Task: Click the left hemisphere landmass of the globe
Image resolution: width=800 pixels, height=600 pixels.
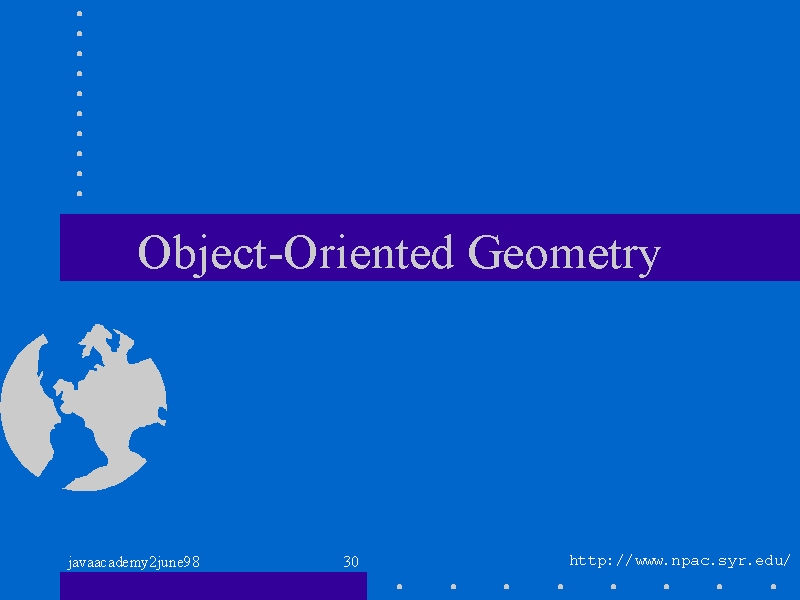Action: pyautogui.click(x=28, y=408)
